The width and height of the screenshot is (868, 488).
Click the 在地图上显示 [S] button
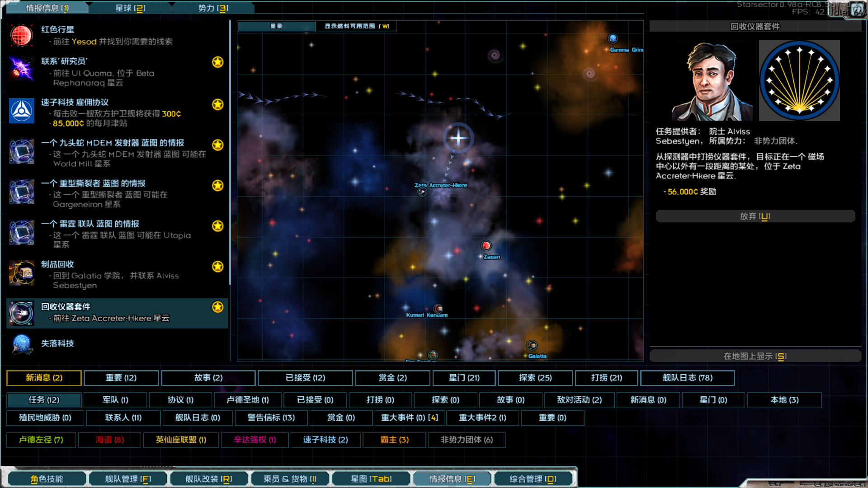[x=755, y=356]
